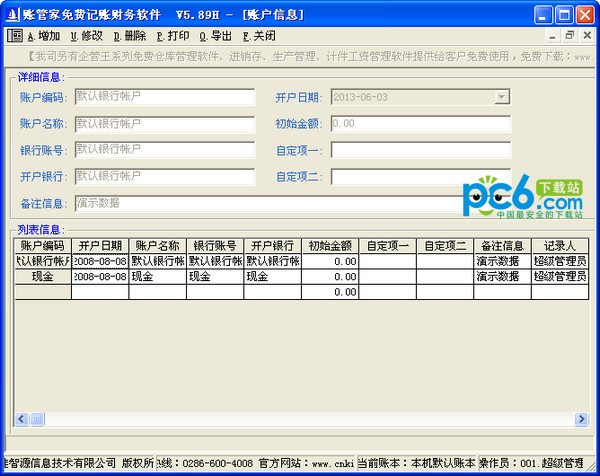Open the 打印 print command

tap(173, 36)
